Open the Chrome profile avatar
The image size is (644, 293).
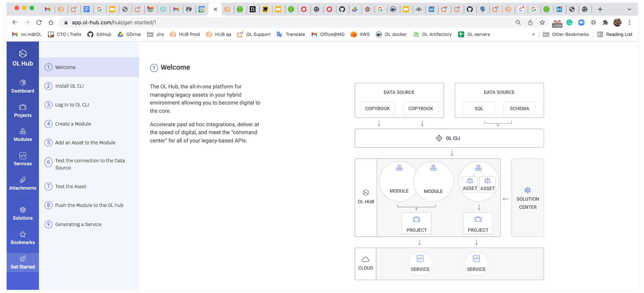tap(617, 22)
